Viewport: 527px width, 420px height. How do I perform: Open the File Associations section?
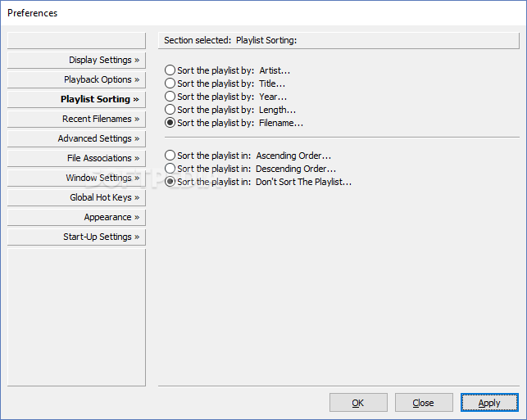coord(76,159)
